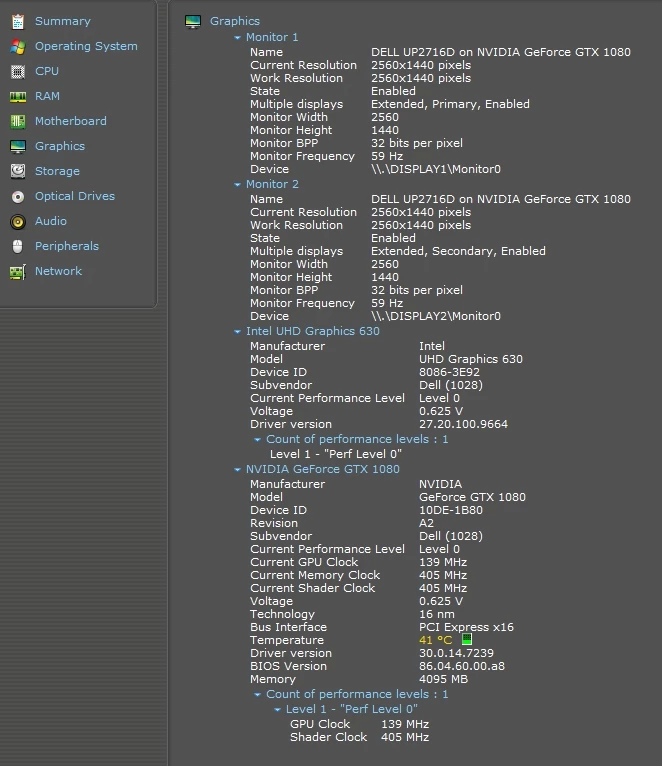
Task: Click NVIDIA GeForce GTX 1080 heading label
Action: (323, 469)
